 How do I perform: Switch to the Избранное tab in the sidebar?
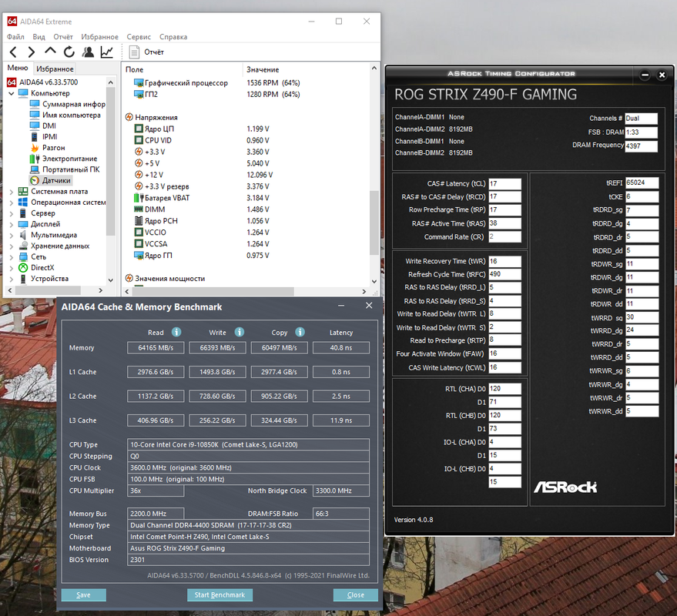pos(55,69)
